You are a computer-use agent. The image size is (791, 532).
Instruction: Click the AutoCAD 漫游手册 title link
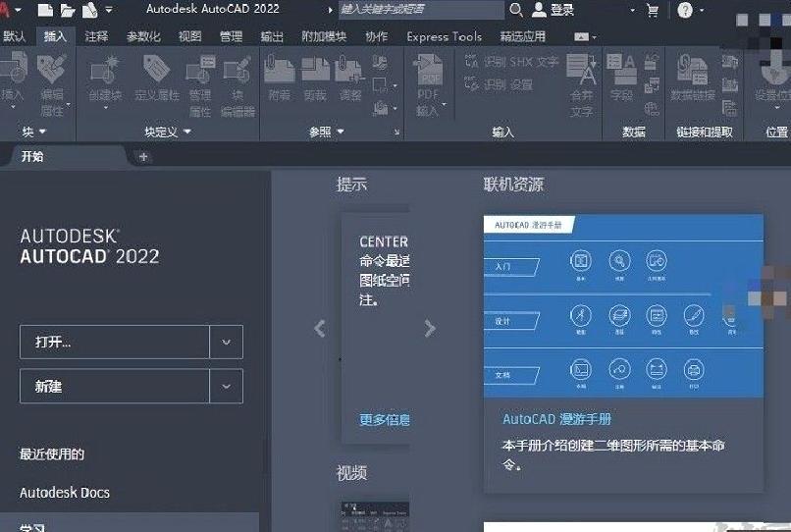[x=556, y=419]
